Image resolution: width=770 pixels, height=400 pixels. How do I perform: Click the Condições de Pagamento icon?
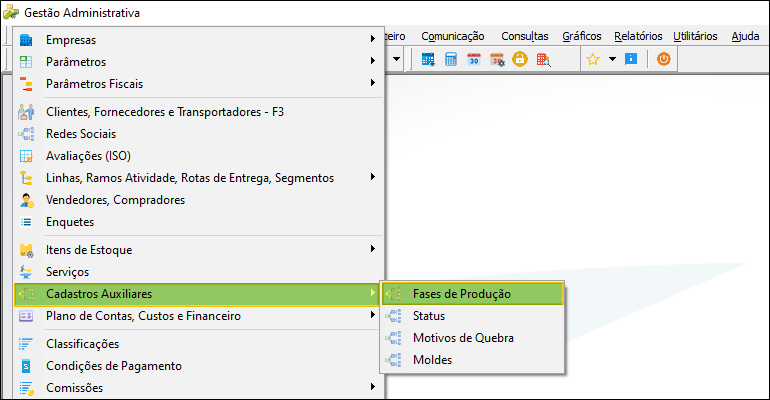(26, 366)
